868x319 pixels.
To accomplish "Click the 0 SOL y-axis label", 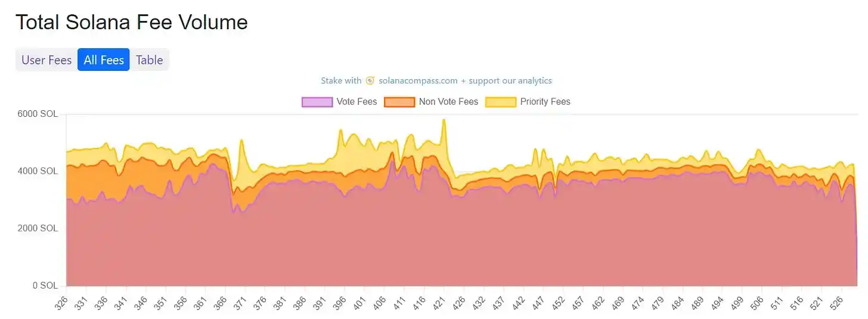I will pyautogui.click(x=45, y=286).
